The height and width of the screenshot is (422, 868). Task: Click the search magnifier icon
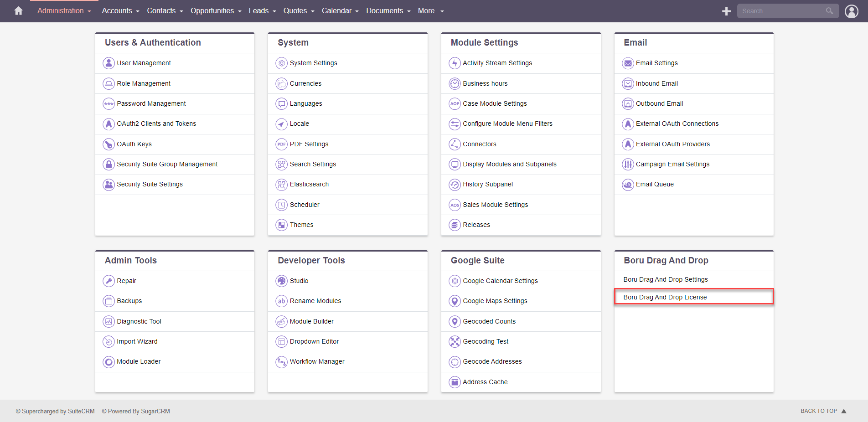829,11
